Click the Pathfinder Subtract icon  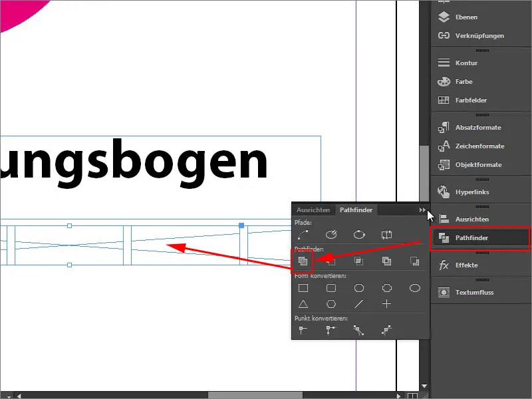[x=331, y=261]
